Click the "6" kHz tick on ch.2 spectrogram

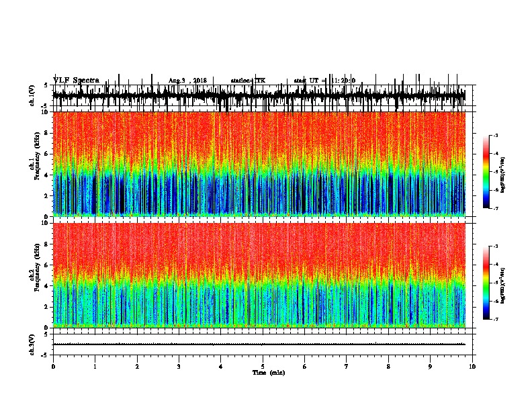[47, 265]
